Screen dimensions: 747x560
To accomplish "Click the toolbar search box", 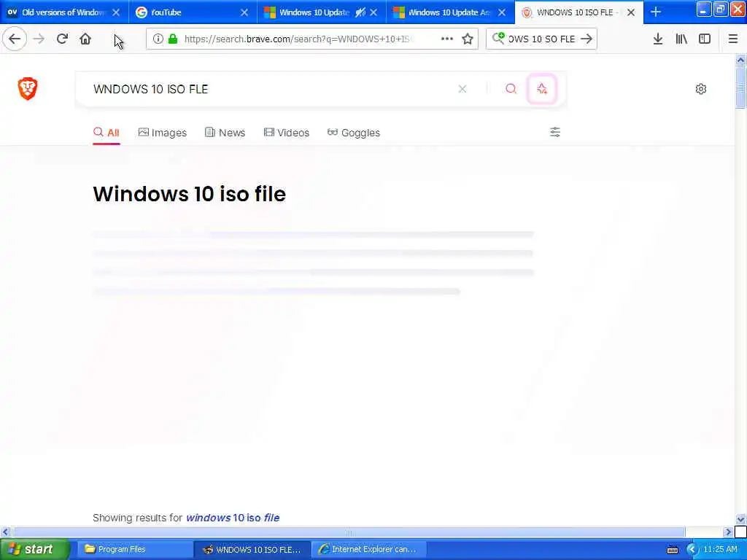I will (x=542, y=39).
